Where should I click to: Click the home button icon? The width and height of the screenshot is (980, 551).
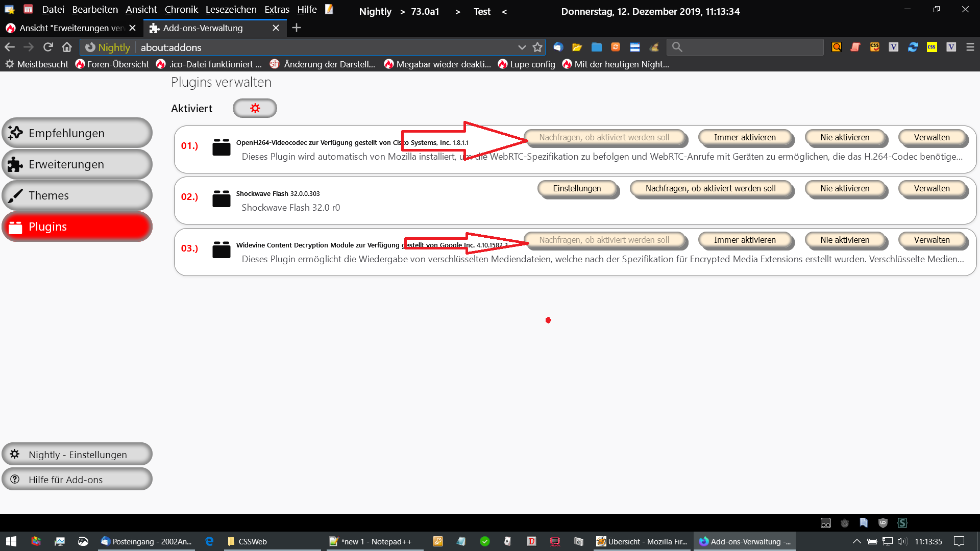point(67,47)
